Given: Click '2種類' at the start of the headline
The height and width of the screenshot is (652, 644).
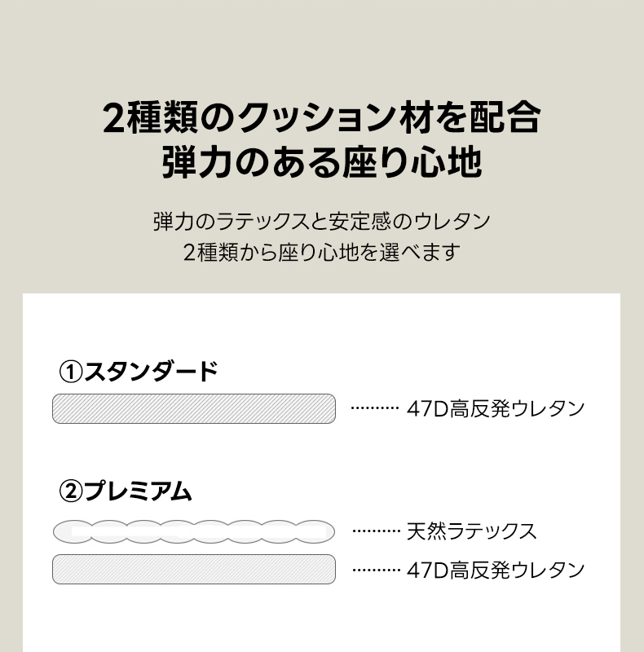Looking at the screenshot, I should pos(151,118).
